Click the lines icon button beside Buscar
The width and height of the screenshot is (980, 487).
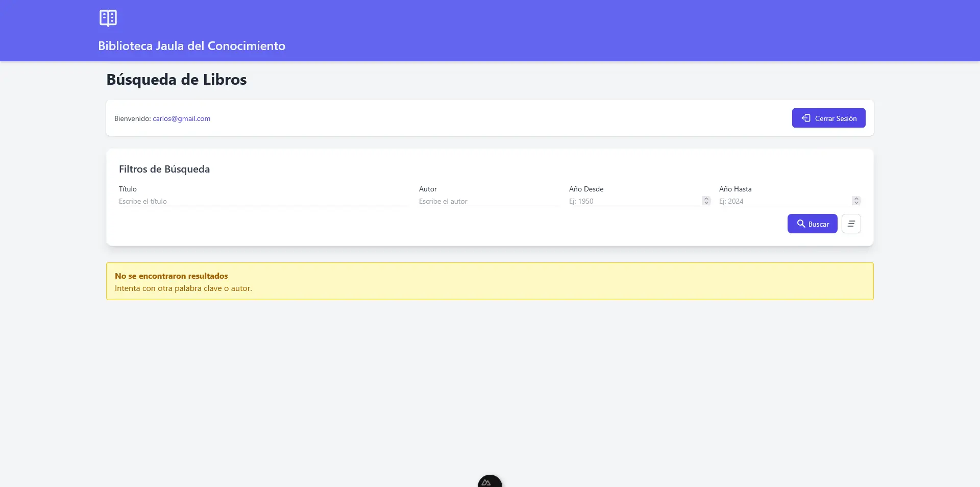[851, 224]
